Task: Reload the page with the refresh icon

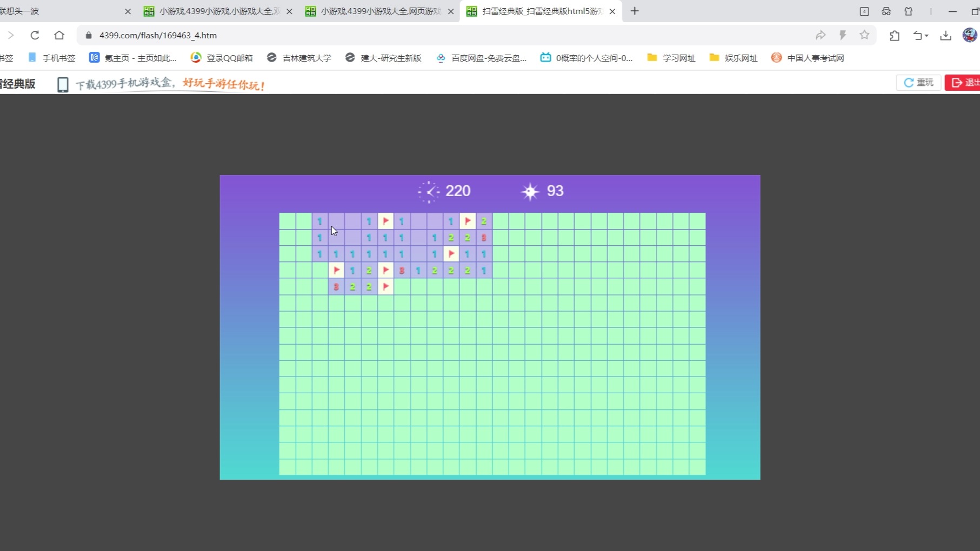Action: tap(35, 35)
